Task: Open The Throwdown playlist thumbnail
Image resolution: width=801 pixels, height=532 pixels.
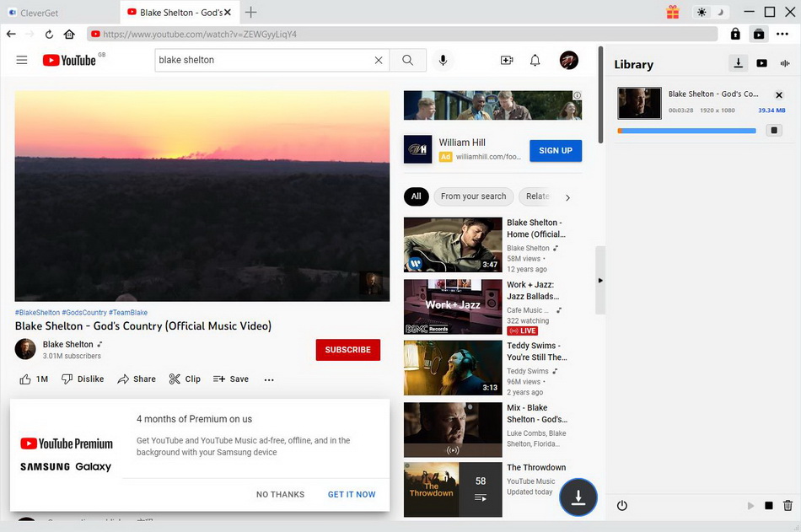Action: point(453,490)
